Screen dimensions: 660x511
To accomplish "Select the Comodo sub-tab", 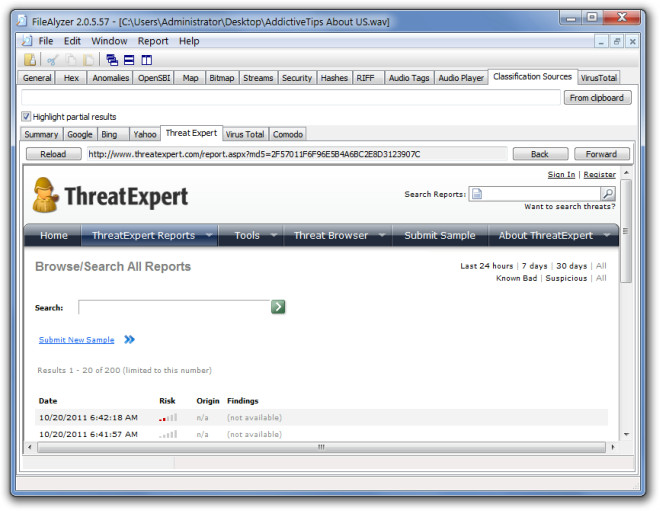I will [288, 134].
